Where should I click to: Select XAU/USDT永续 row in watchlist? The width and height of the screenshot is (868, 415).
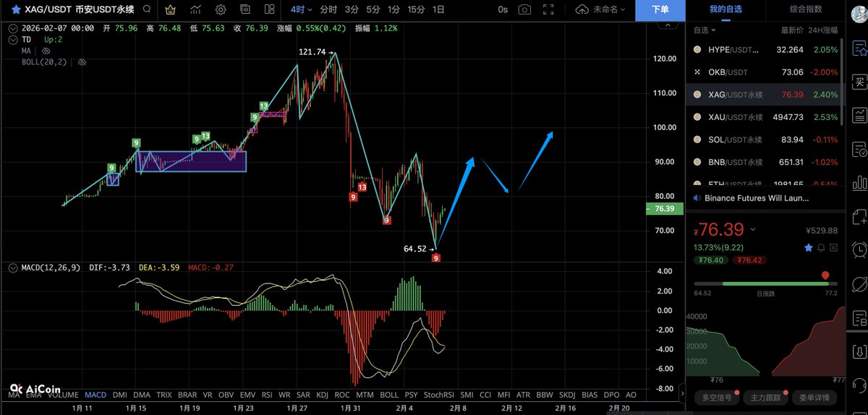coord(767,117)
